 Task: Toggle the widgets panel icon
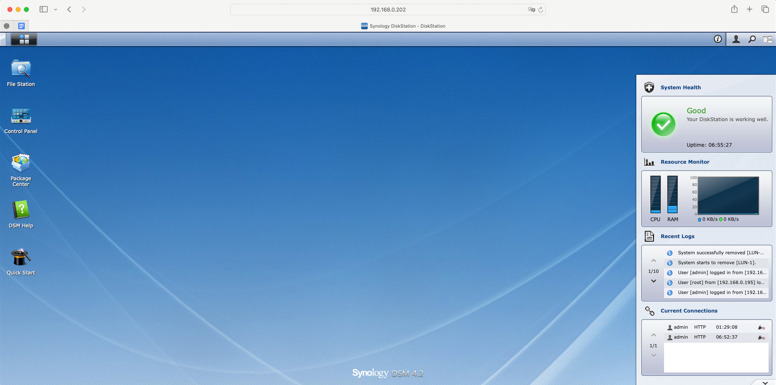pos(767,39)
